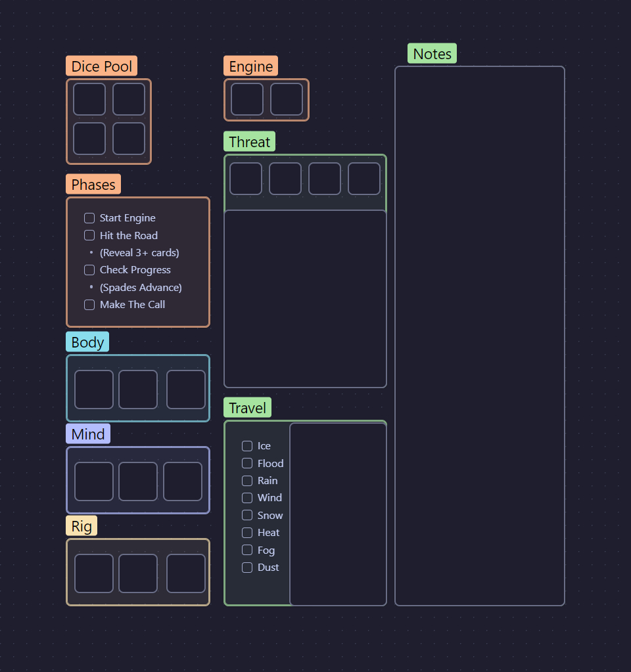Viewport: 631px width, 672px height.
Task: Click the purple Mind label tag
Action: 88,434
